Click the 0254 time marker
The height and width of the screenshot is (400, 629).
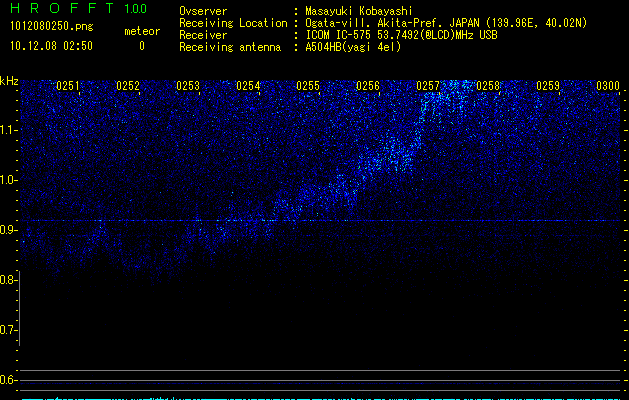[248, 86]
